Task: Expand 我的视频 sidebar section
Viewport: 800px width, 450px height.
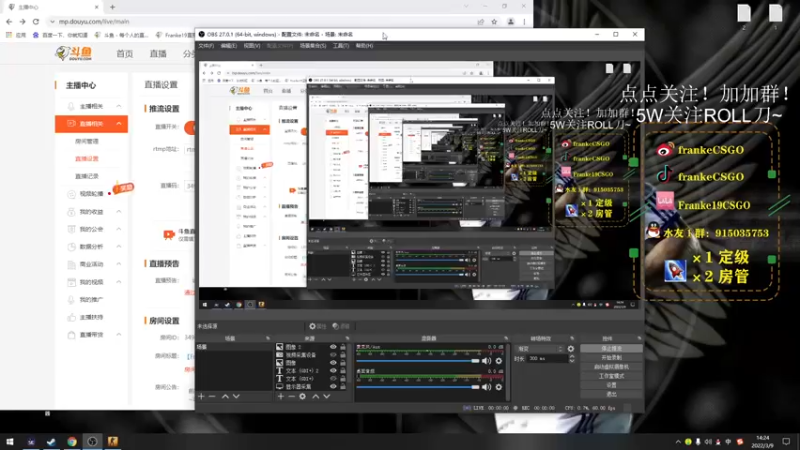Action: pyautogui.click(x=118, y=282)
